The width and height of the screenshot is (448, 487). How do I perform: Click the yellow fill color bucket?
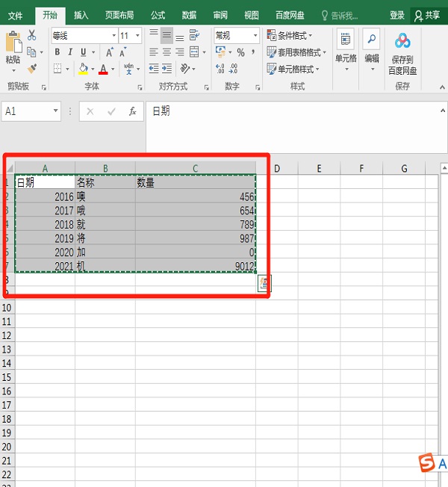point(83,69)
